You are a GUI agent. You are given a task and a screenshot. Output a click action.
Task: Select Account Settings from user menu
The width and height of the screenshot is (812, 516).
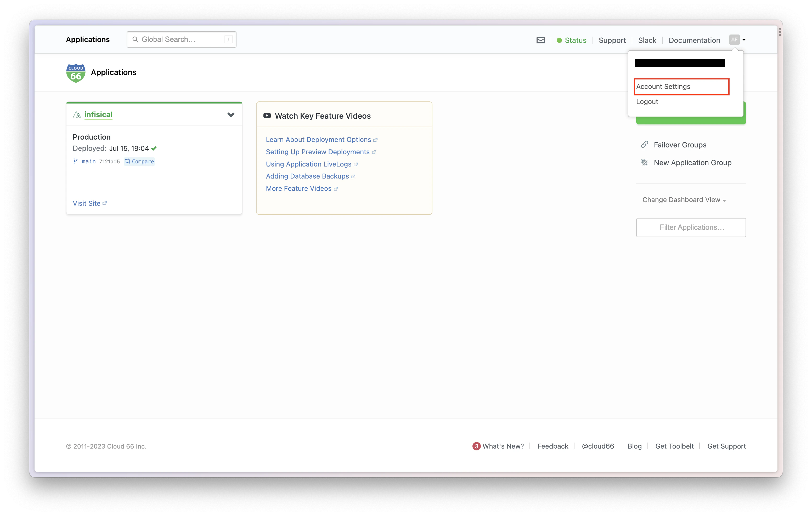pyautogui.click(x=681, y=87)
